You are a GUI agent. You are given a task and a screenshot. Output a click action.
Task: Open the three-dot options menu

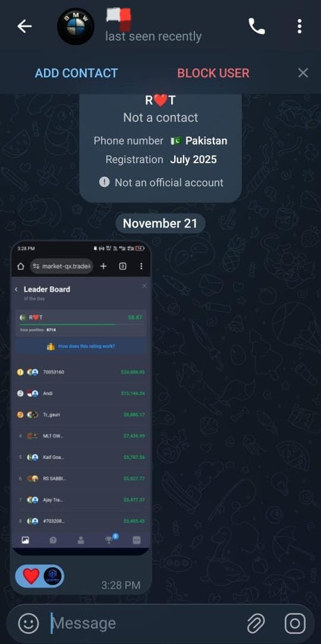[300, 26]
